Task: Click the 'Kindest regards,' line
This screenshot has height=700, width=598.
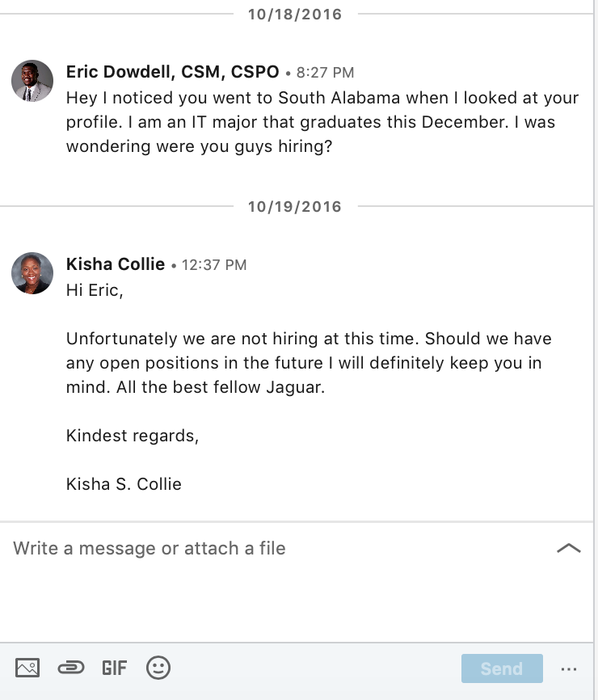Action: click(x=132, y=436)
